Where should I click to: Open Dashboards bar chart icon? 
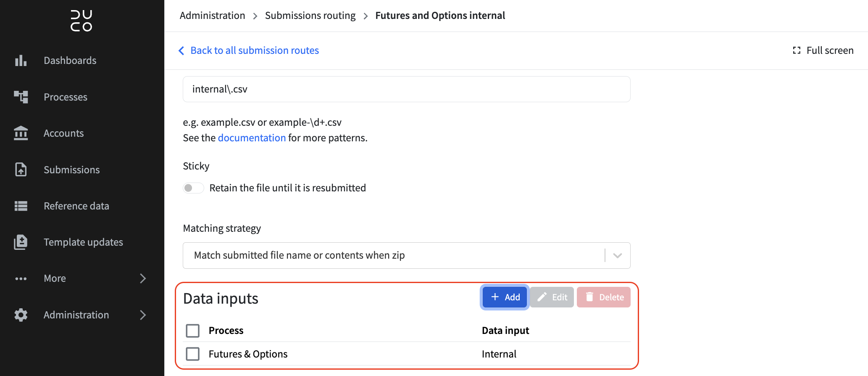point(21,61)
